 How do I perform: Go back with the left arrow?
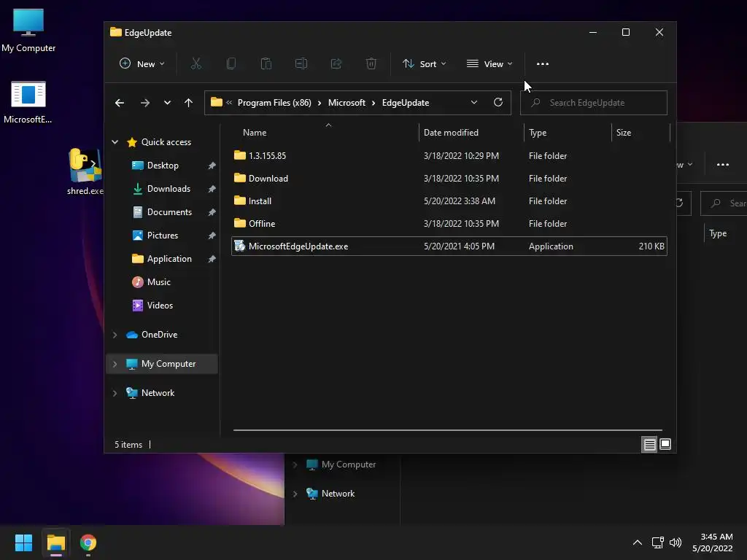(x=120, y=103)
